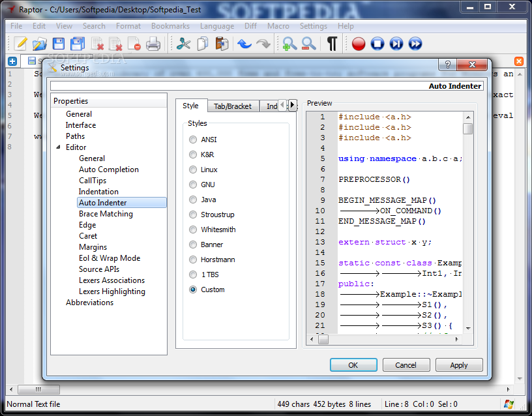Select the Banner style radio button
532x416 pixels.
pos(193,245)
